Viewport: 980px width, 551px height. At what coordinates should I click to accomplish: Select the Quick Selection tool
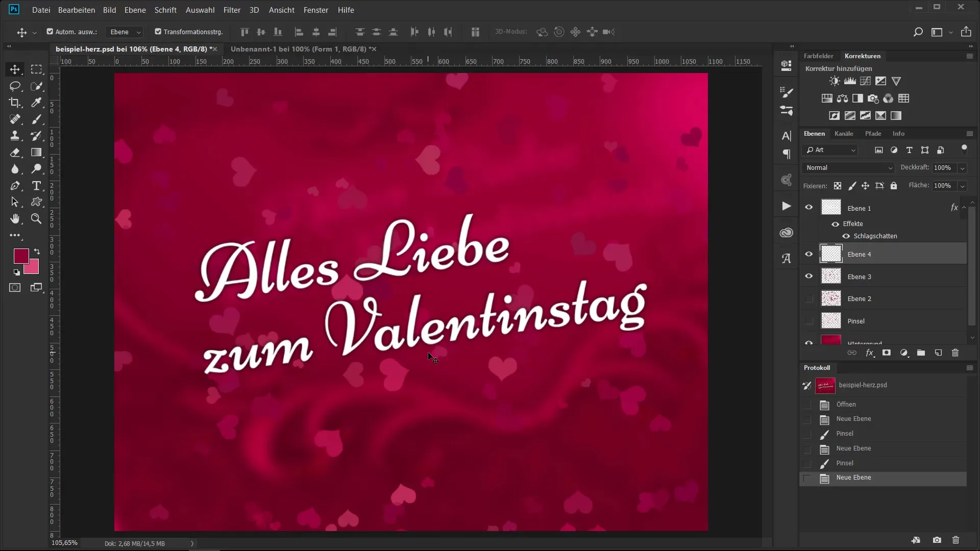36,86
